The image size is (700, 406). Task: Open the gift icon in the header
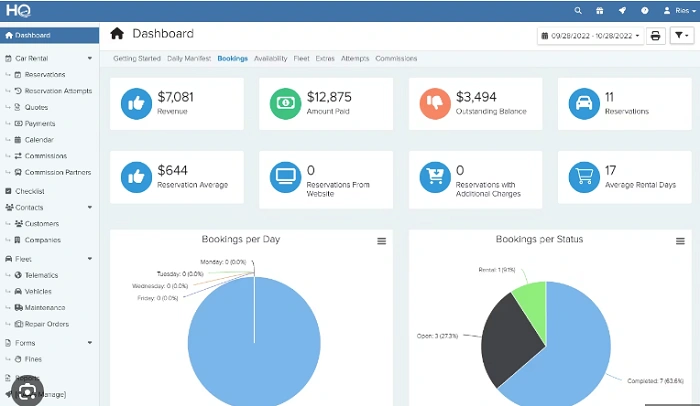click(600, 10)
